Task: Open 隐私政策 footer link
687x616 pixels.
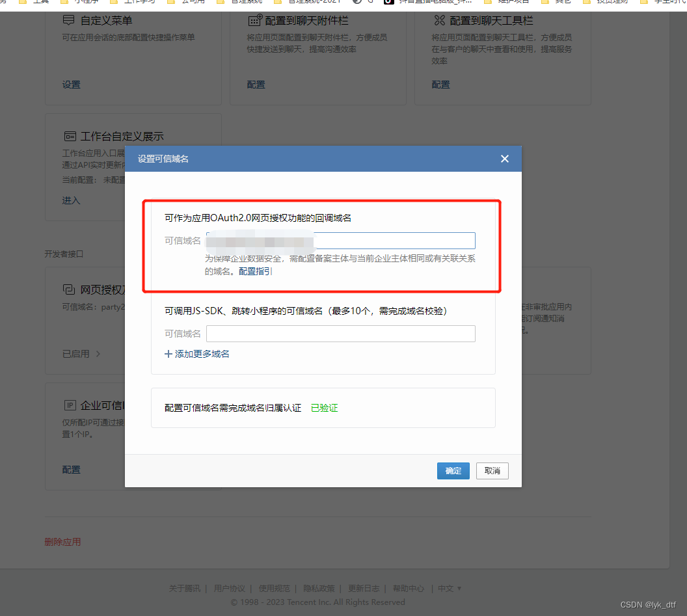Action: click(x=319, y=589)
